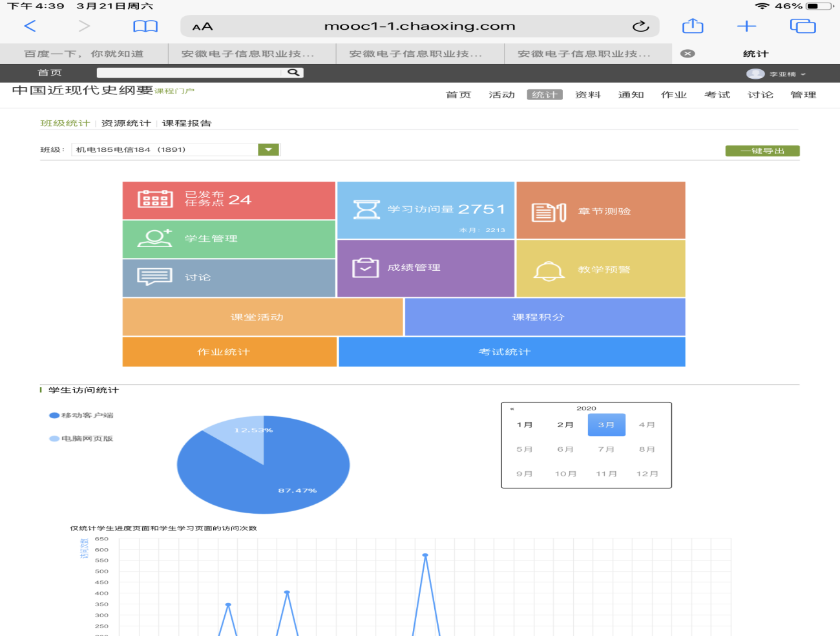Select the highlighted 3月 month
The width and height of the screenshot is (840, 636).
[606, 425]
